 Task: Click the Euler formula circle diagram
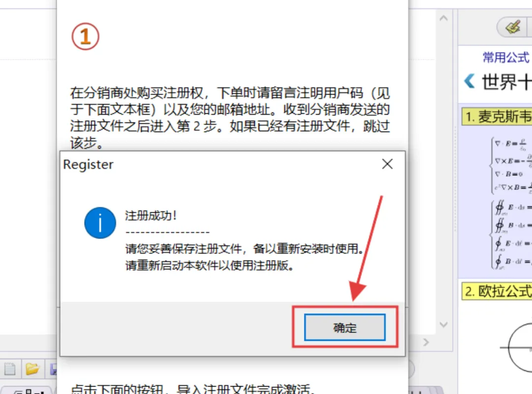coord(517,348)
